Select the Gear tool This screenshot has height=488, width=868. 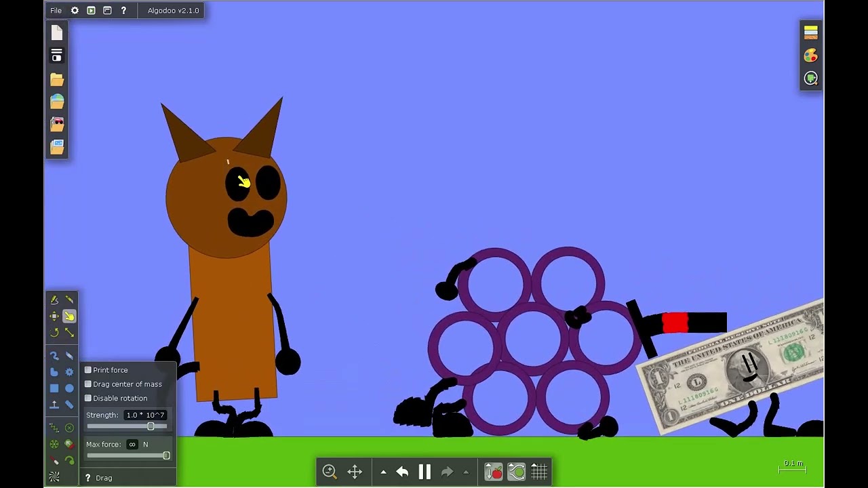click(69, 372)
